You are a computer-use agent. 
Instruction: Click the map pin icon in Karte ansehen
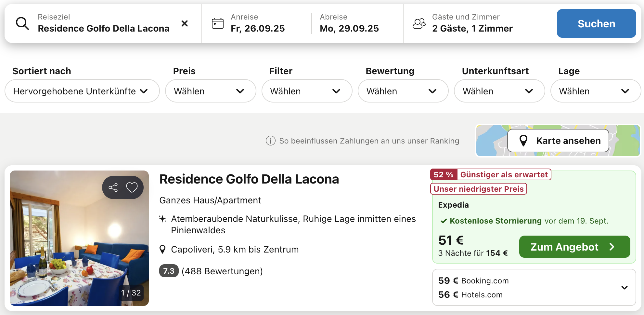523,141
